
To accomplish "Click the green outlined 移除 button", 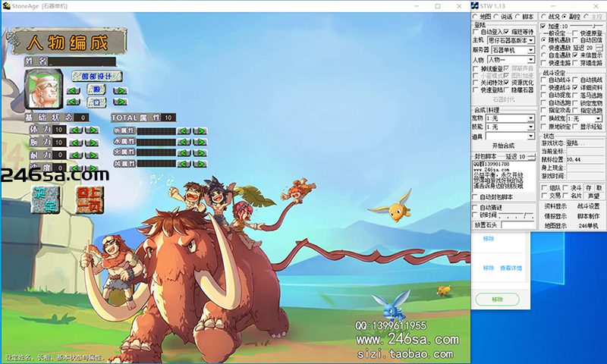I will [498, 300].
